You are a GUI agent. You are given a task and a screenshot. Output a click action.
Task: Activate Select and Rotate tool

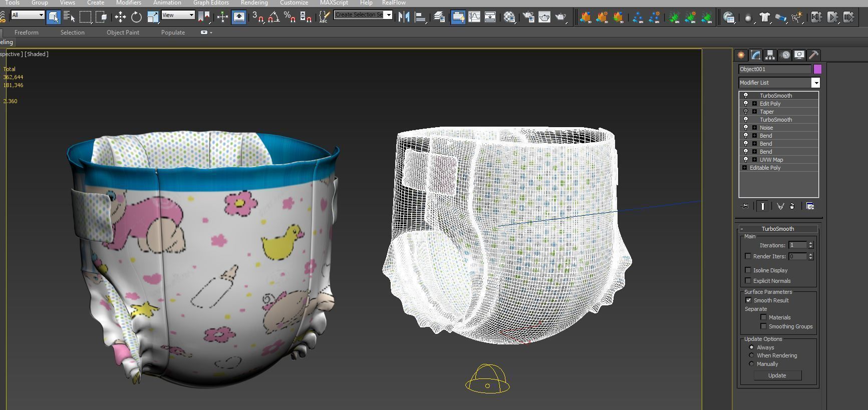(136, 17)
